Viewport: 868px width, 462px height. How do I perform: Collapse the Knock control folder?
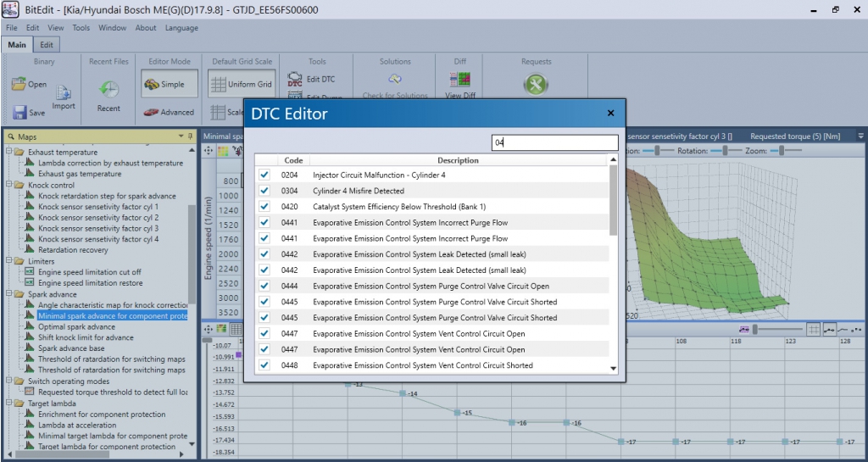point(8,185)
